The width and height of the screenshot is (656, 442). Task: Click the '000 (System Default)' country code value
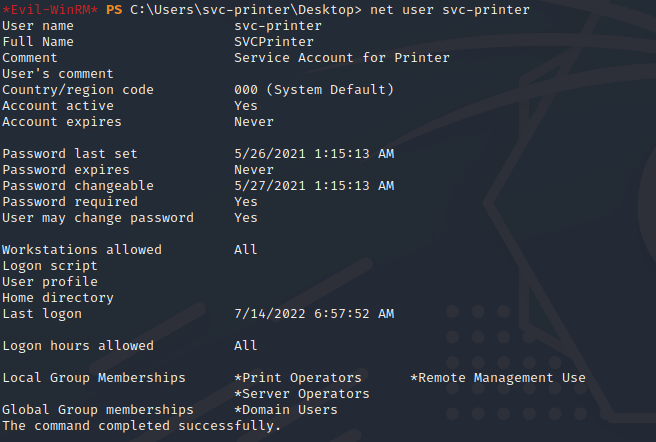[314, 90]
